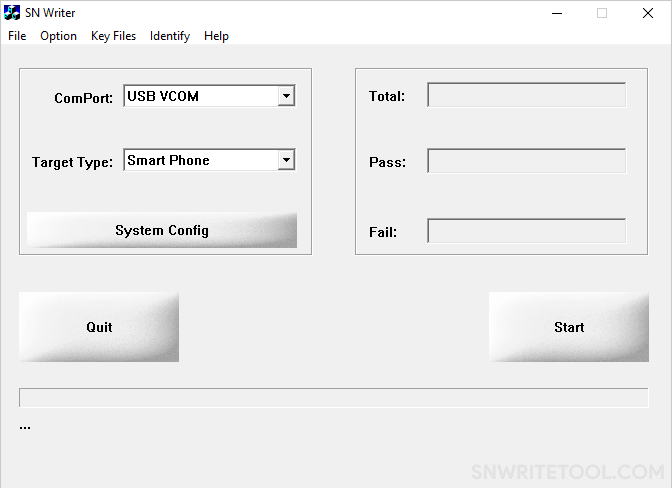
Task: Click the Quit button
Action: point(99,327)
